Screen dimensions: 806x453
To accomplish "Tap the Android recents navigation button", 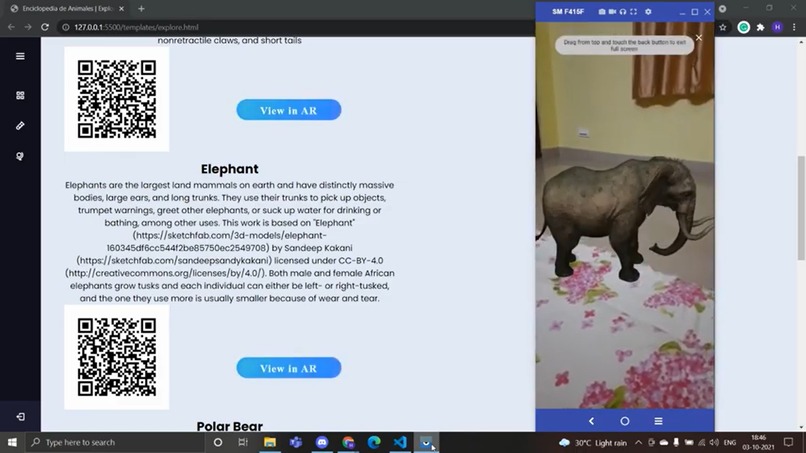I will (x=658, y=421).
